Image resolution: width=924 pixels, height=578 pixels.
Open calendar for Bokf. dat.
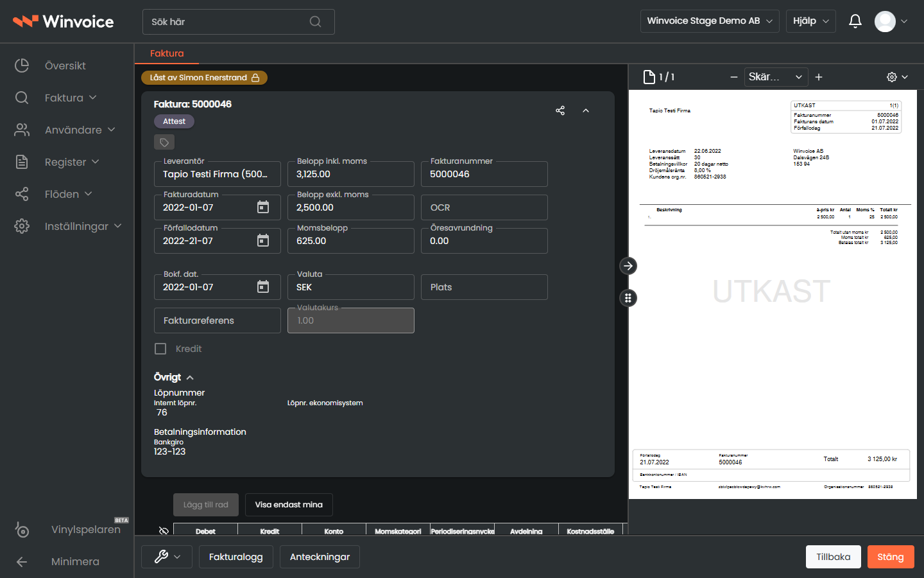(263, 286)
